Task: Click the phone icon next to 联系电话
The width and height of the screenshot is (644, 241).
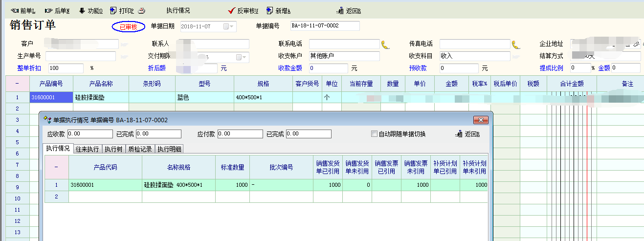Action: point(385,44)
